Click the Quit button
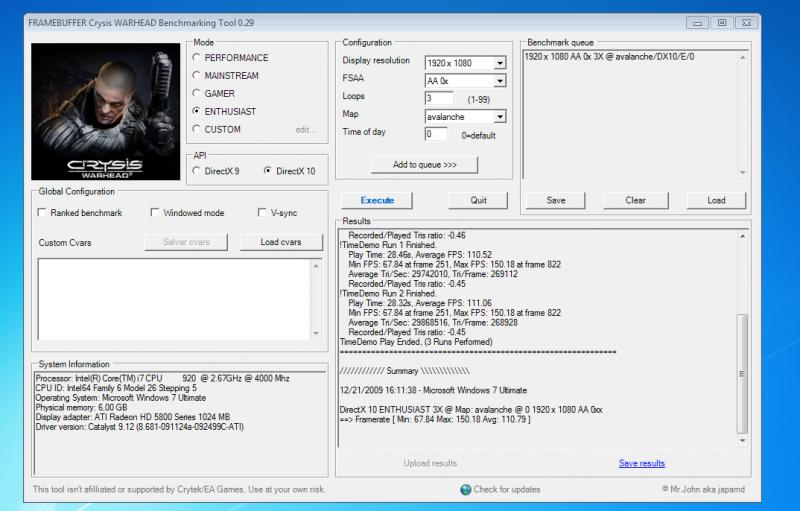 [478, 200]
